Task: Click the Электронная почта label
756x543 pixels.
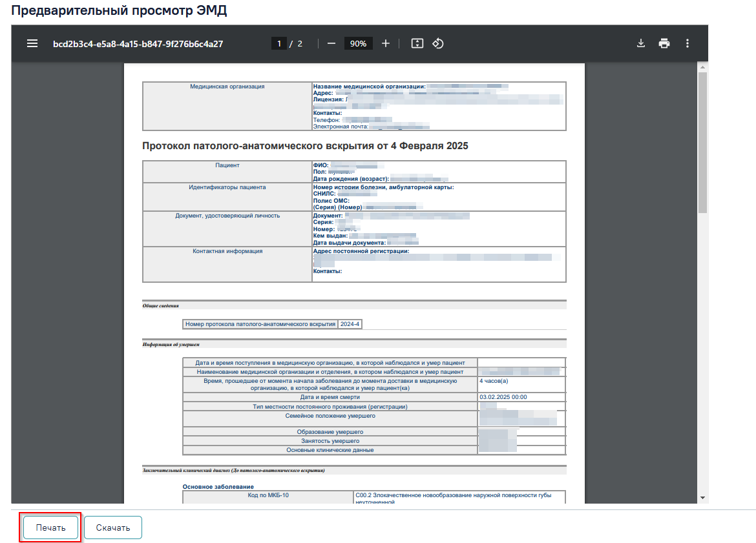Action: (x=341, y=127)
